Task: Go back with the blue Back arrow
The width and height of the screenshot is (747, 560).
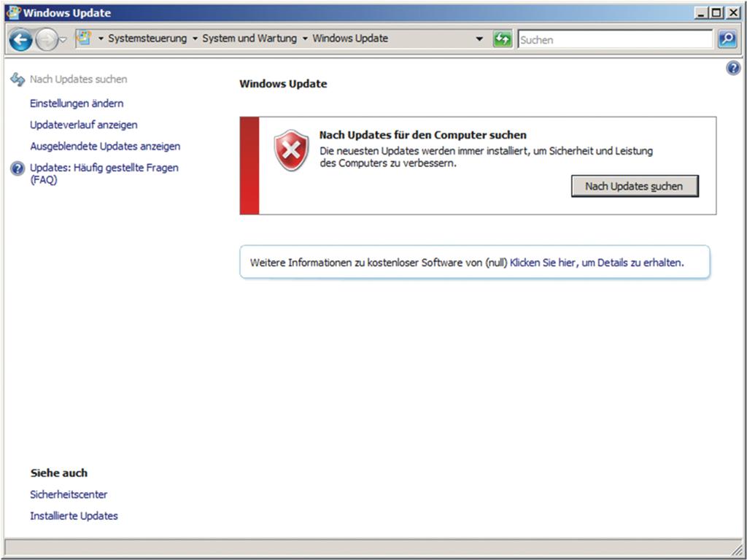Action: coord(20,39)
